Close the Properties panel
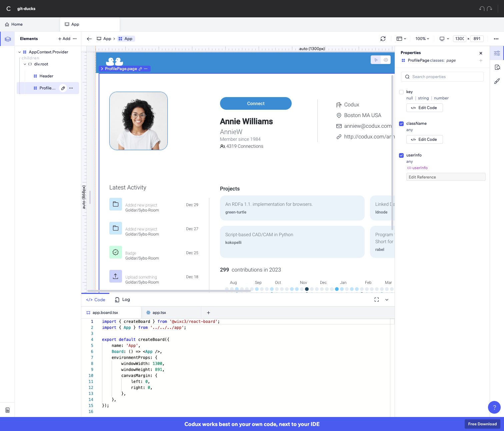The width and height of the screenshot is (504, 431). click(481, 53)
